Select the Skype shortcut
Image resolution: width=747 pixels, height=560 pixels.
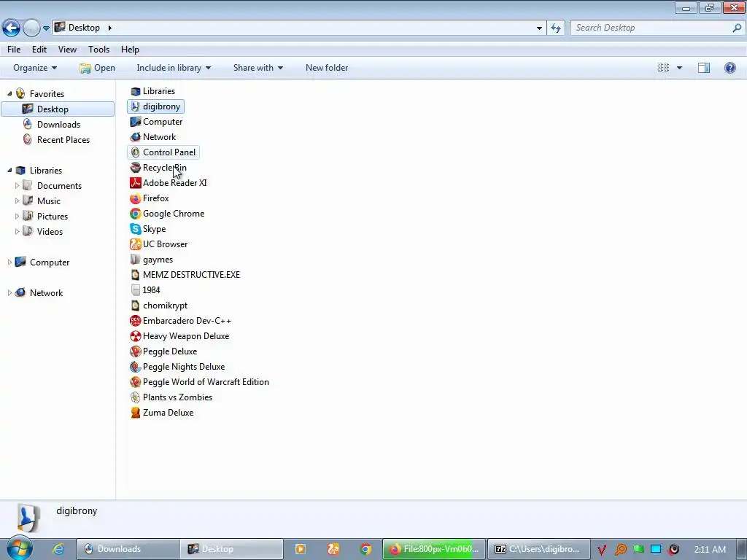click(x=147, y=228)
